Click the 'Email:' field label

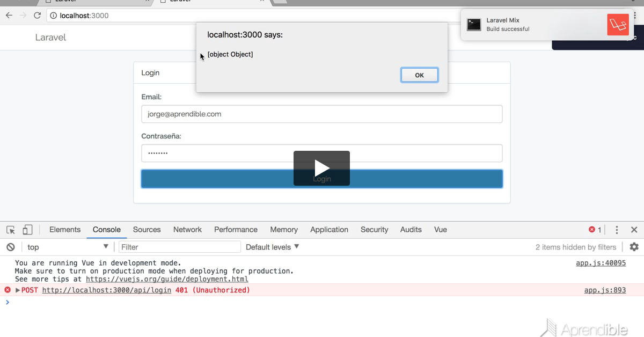tap(151, 97)
